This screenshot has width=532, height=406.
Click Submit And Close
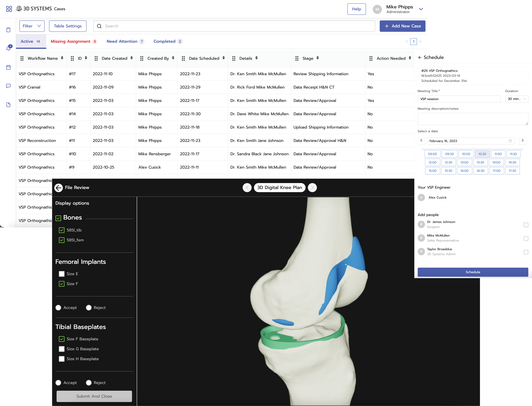coord(94,396)
